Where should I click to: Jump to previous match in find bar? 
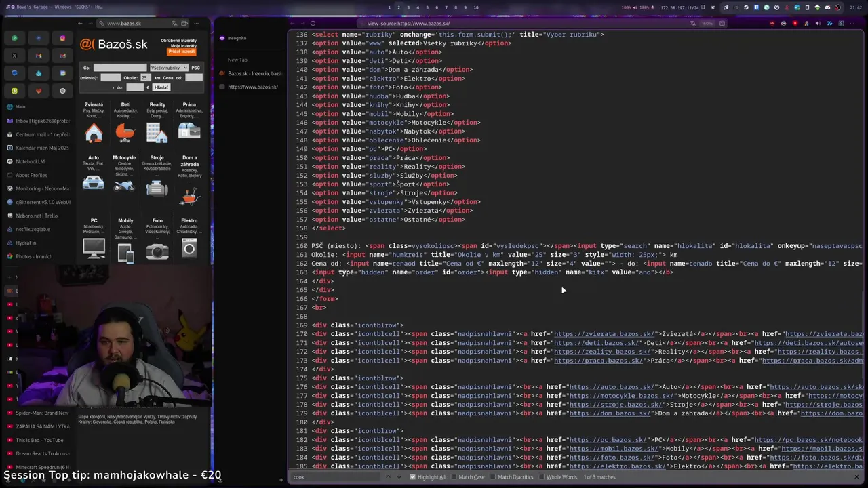[x=389, y=477]
